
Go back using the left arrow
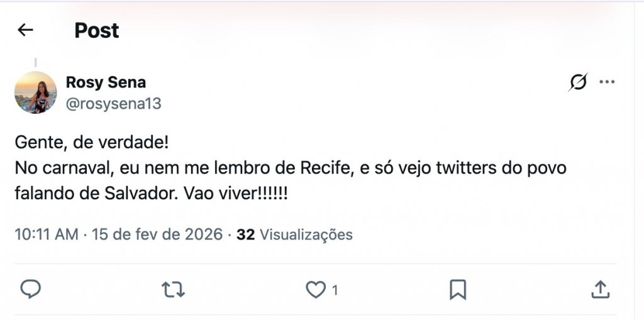(25, 30)
